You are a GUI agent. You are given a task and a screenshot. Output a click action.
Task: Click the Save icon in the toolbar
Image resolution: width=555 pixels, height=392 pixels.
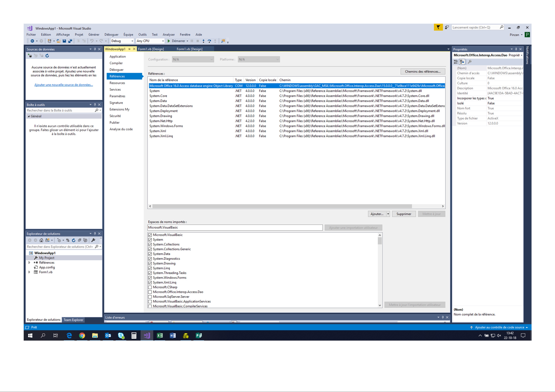click(64, 41)
